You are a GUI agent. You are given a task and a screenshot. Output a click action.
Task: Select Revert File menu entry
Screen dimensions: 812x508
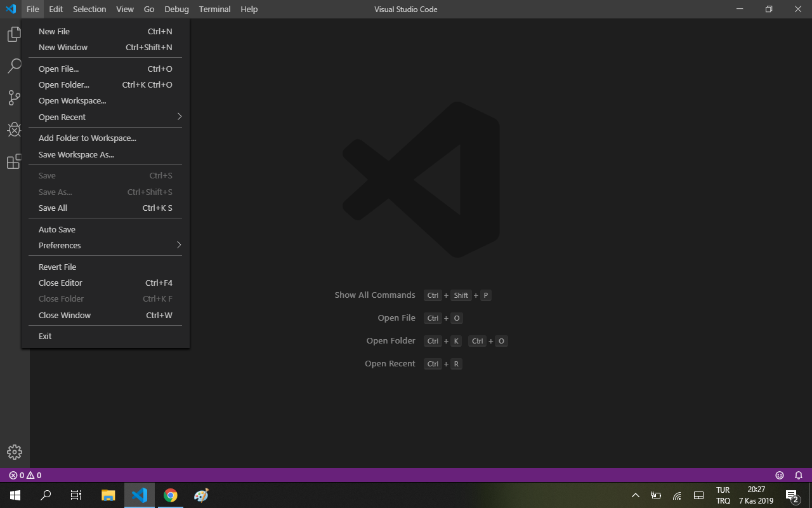pos(105,267)
